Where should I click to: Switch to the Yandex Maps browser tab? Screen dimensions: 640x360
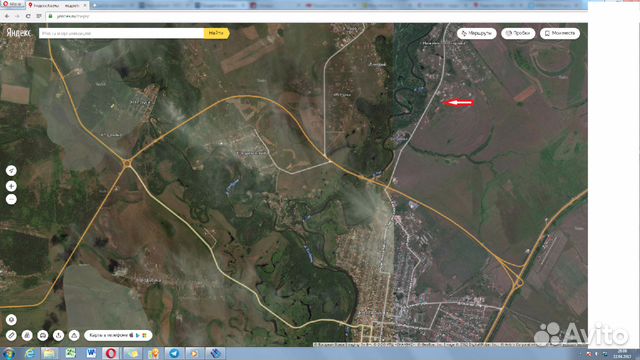(57, 5)
